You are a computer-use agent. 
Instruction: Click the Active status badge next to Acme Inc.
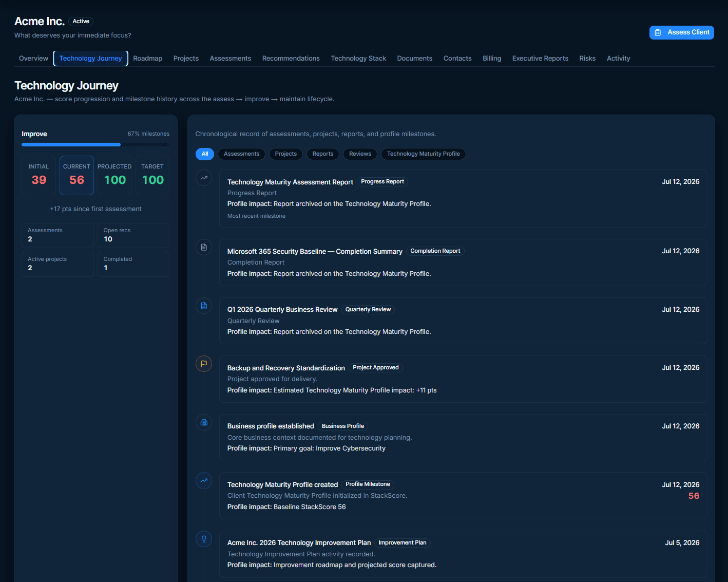click(x=81, y=22)
